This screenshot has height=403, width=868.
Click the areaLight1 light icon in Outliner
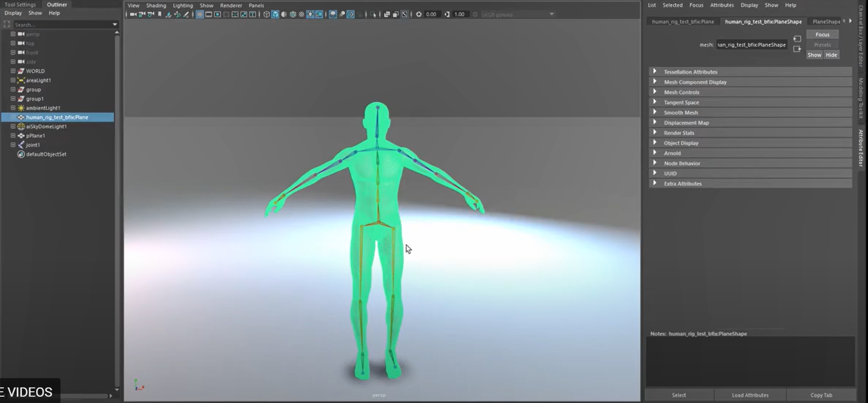point(21,80)
